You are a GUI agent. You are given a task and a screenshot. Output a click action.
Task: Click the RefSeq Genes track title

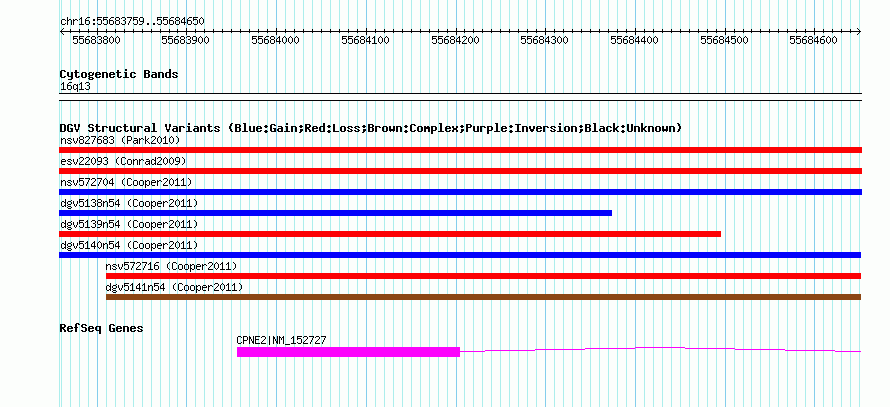102,328
